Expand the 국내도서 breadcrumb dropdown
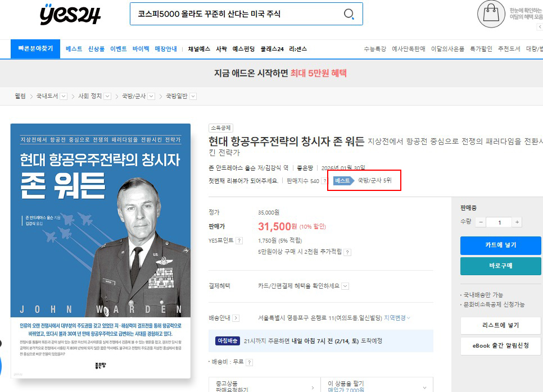The width and height of the screenshot is (543, 392). pyautogui.click(x=64, y=97)
